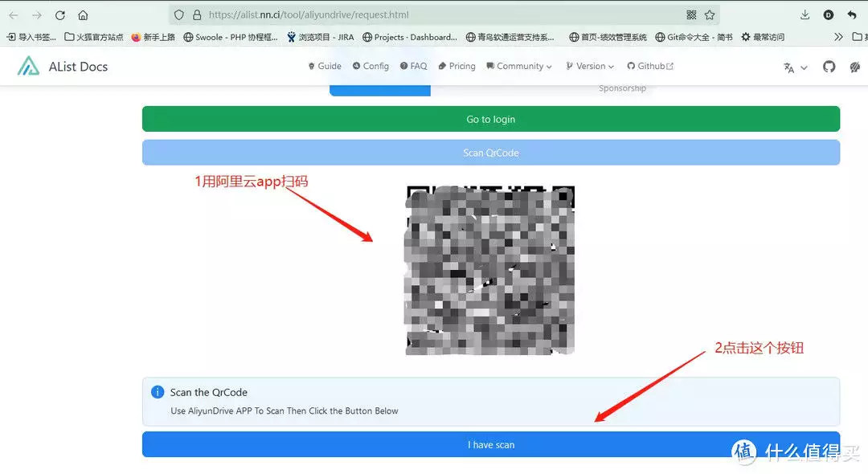The width and height of the screenshot is (868, 474).
Task: Open the 青鸟软通运营支持系 bookmark
Action: (x=510, y=37)
